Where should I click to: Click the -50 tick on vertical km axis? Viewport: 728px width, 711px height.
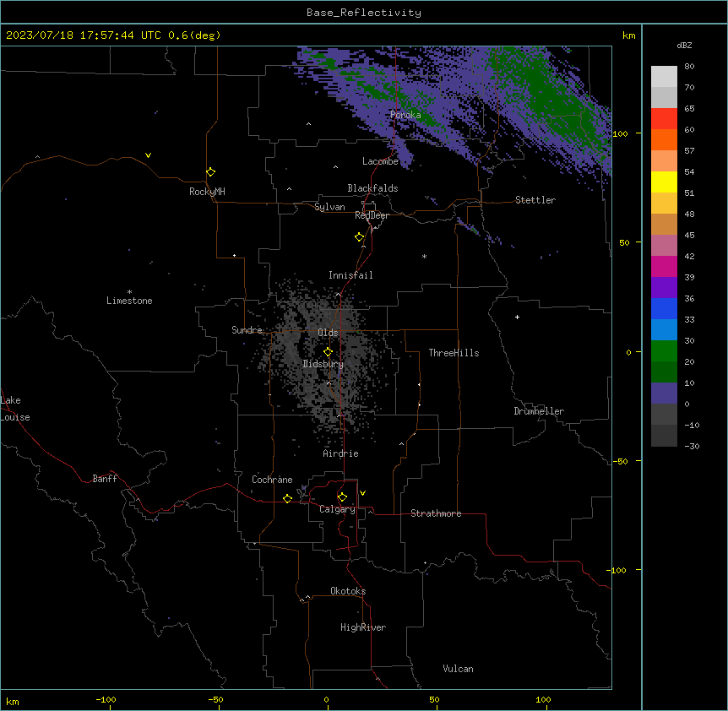620,461
